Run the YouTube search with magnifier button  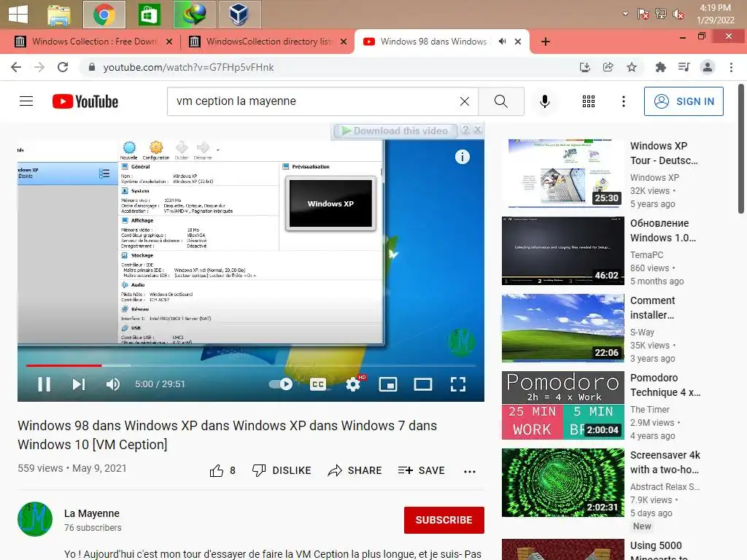tap(501, 101)
